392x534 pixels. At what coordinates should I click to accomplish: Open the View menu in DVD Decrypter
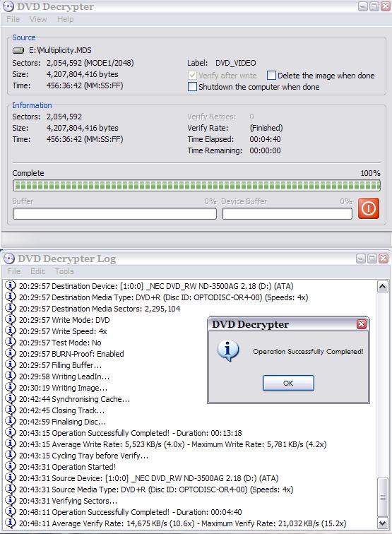click(38, 19)
